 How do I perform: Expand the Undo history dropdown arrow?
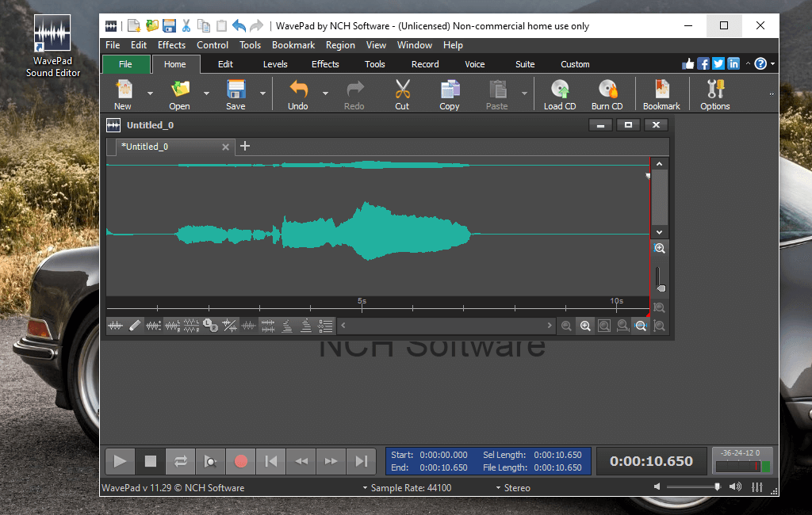tap(325, 93)
